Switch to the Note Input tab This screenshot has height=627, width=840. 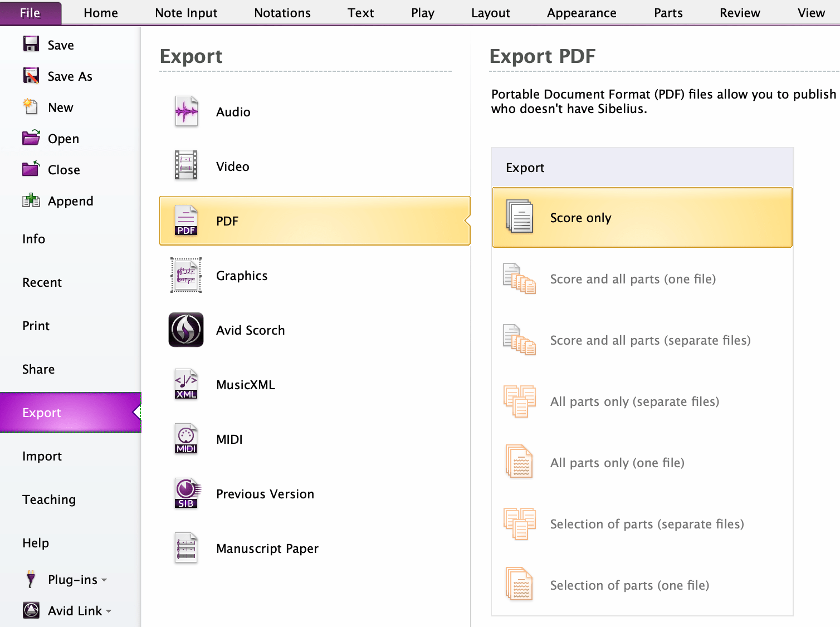pyautogui.click(x=186, y=13)
